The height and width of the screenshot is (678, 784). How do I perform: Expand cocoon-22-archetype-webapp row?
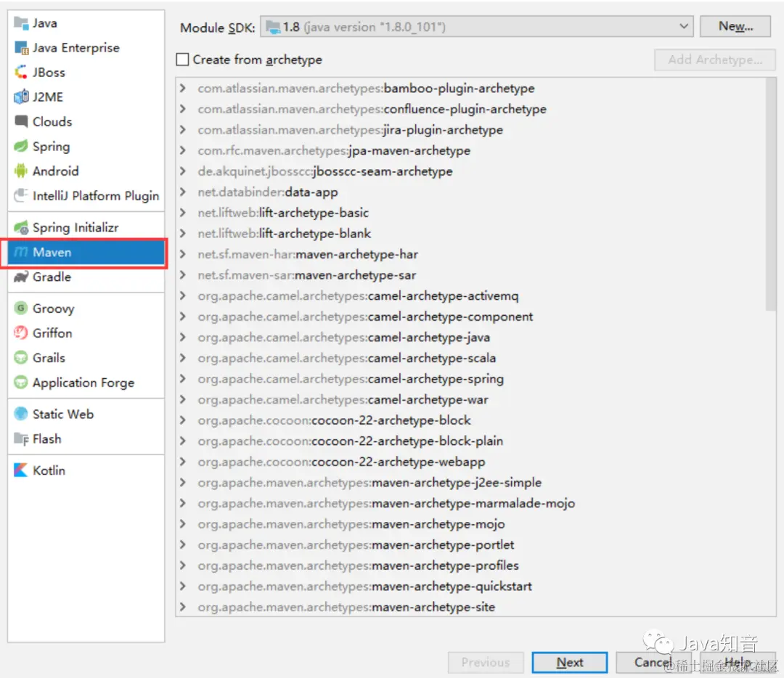[x=183, y=462]
